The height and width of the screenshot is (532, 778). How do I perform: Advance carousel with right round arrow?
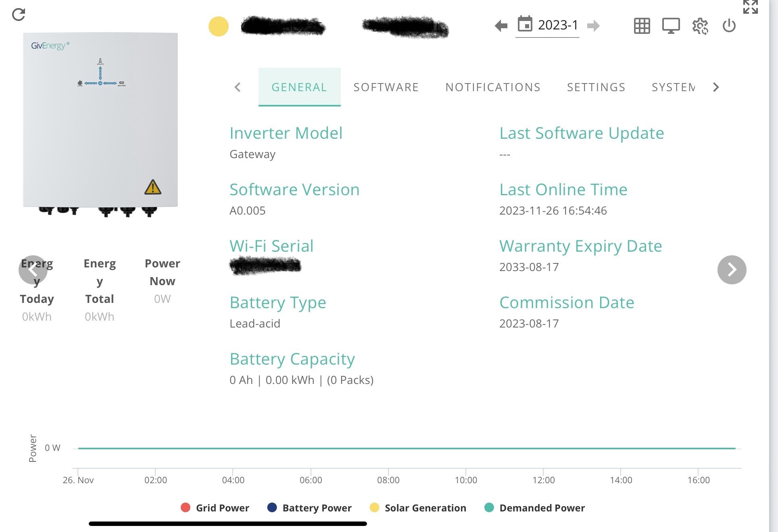[x=732, y=270]
